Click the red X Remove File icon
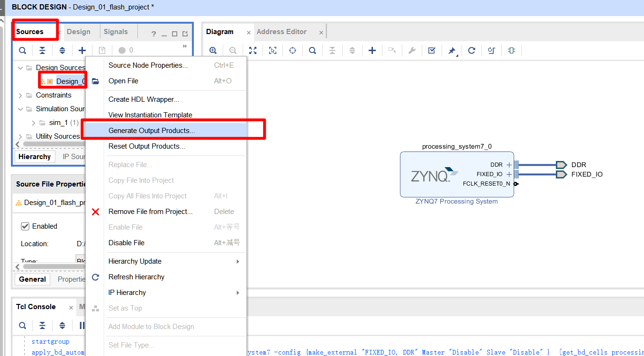Screen dimensions: 644x356 pyautogui.click(x=95, y=212)
